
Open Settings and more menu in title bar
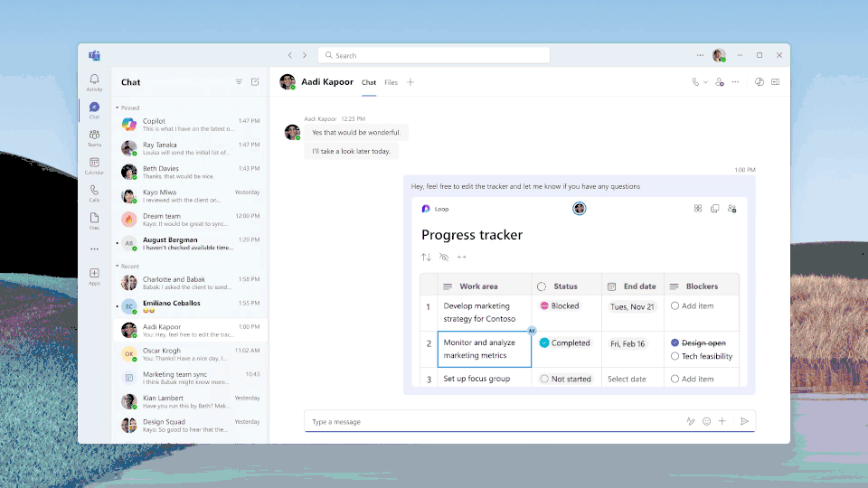click(x=700, y=55)
